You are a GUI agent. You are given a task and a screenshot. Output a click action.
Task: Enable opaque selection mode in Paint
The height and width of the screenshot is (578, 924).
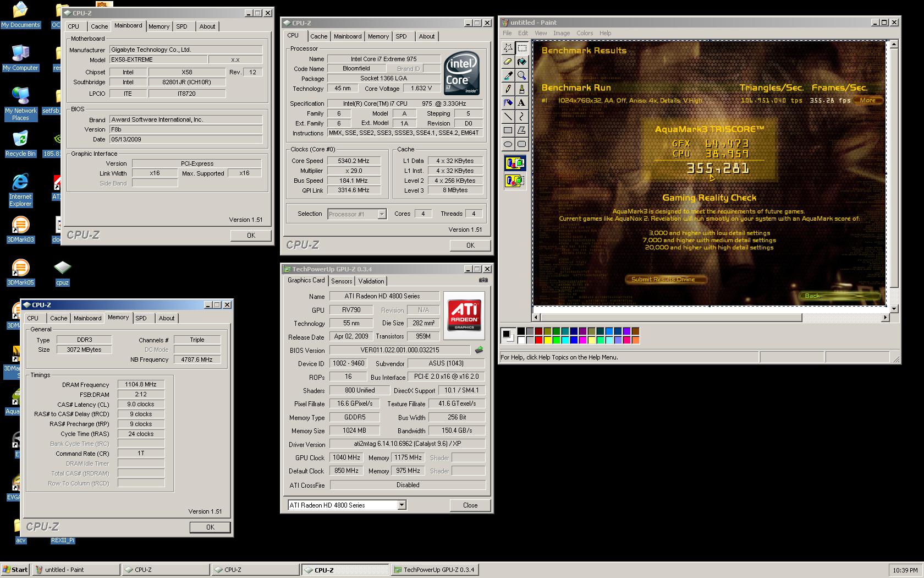[515, 163]
